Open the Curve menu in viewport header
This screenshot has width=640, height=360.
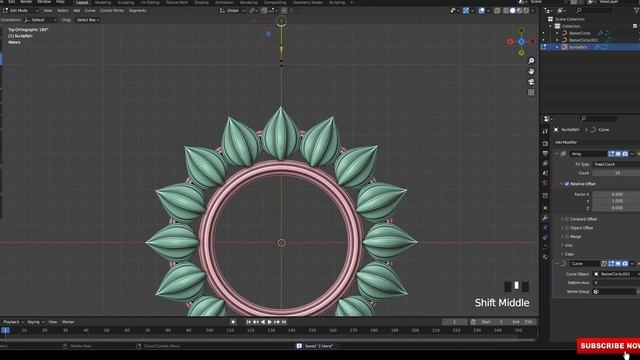click(90, 11)
